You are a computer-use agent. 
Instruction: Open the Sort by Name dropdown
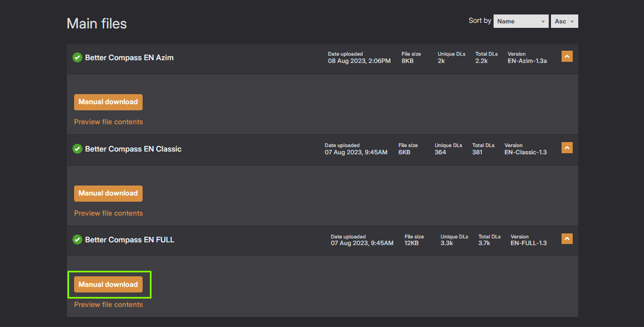[521, 21]
